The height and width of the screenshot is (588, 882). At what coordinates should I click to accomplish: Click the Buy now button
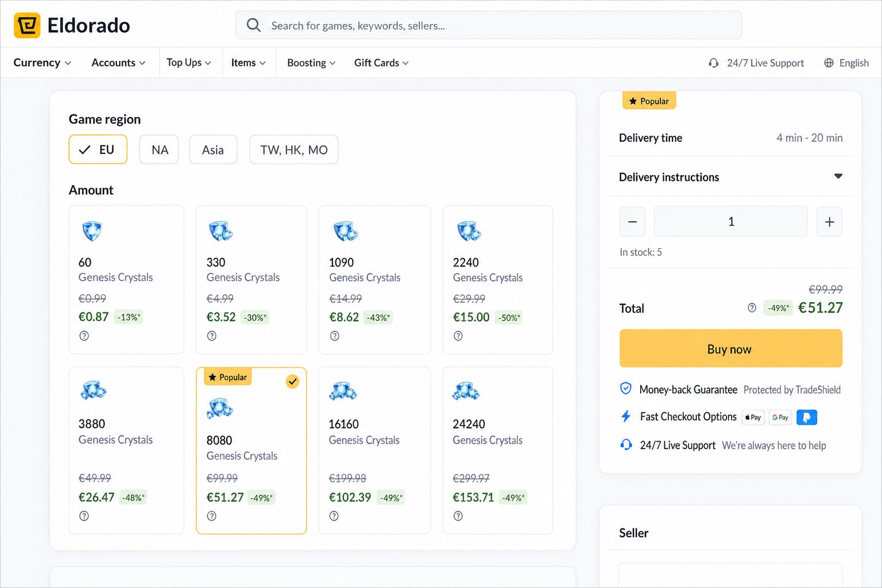[x=730, y=349]
